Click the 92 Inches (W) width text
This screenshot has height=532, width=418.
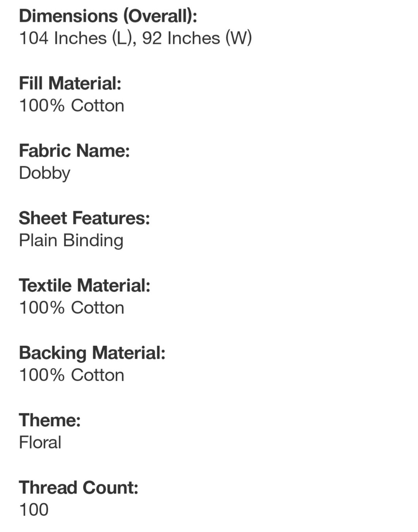click(197, 38)
